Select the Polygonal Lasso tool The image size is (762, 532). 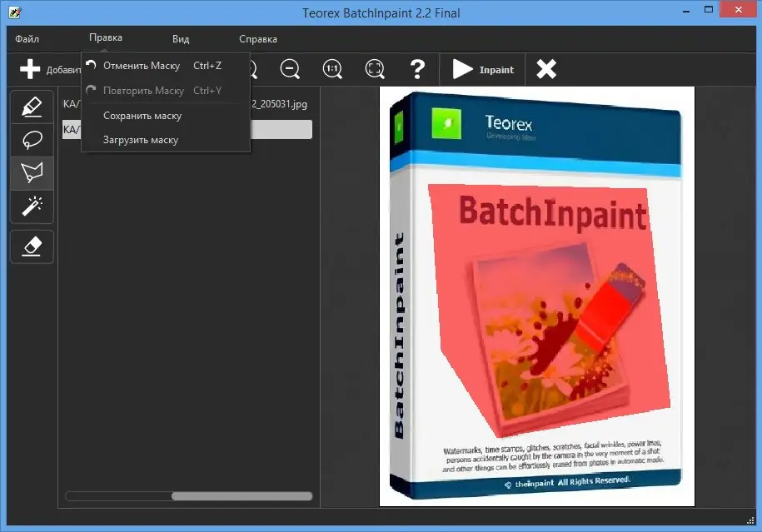tap(32, 173)
